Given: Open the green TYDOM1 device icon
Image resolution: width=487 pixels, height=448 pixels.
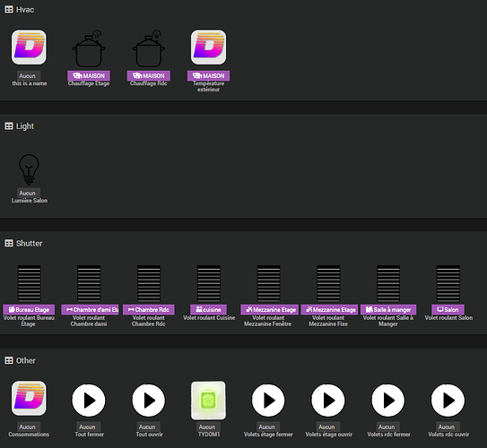Looking at the screenshot, I should 208,401.
